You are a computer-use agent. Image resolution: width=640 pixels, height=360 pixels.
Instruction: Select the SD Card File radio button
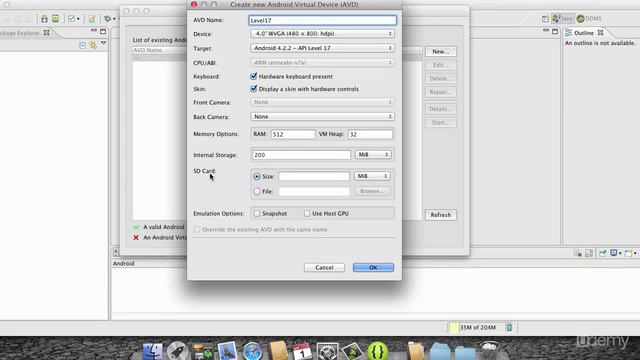coord(257,191)
